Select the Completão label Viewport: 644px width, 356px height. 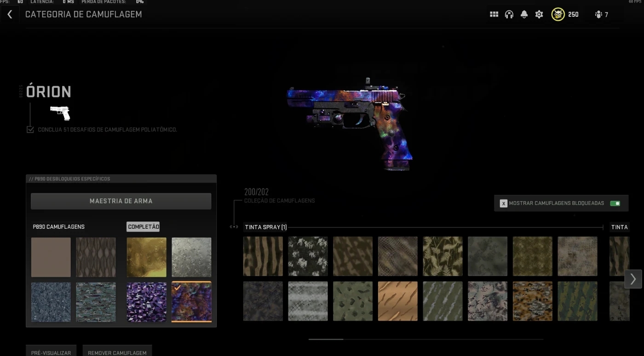coord(143,226)
